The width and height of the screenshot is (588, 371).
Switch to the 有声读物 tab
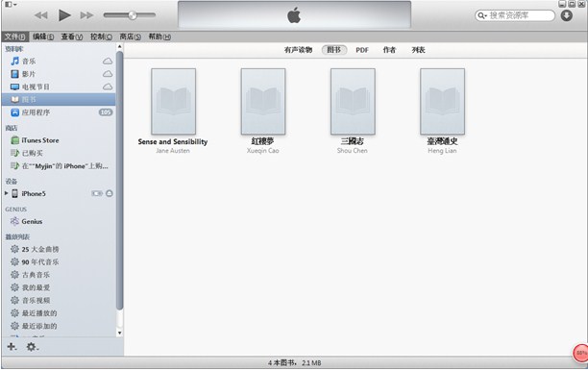pos(298,50)
